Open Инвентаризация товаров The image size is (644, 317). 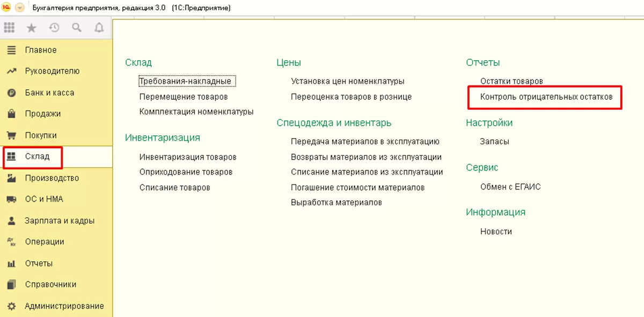[188, 157]
